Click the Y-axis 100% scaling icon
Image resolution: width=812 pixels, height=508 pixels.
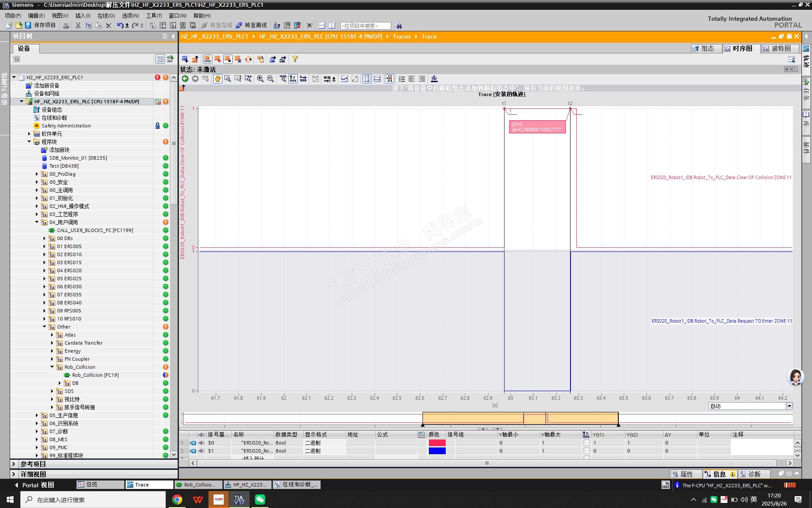pos(293,79)
